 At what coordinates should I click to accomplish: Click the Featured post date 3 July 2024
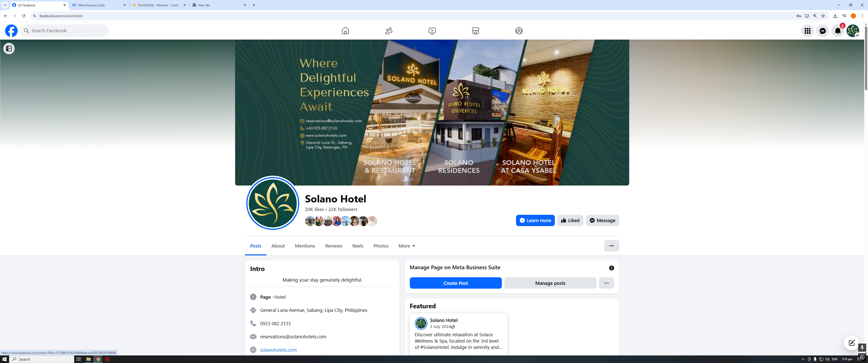[440, 327]
